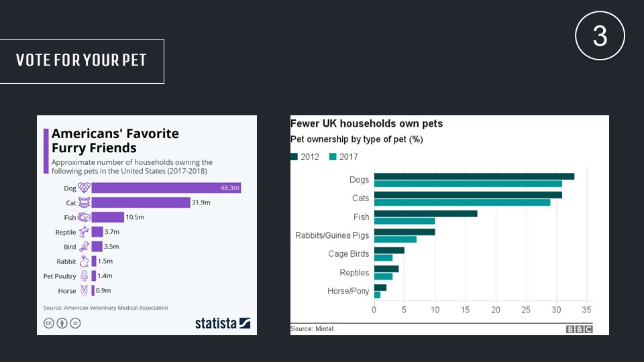Click the 2017 legend color swatch
Image resolution: width=644 pixels, height=362 pixels.
coord(333,157)
